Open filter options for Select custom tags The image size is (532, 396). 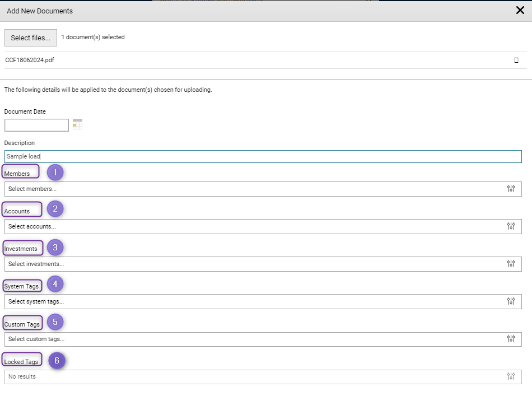tap(511, 339)
